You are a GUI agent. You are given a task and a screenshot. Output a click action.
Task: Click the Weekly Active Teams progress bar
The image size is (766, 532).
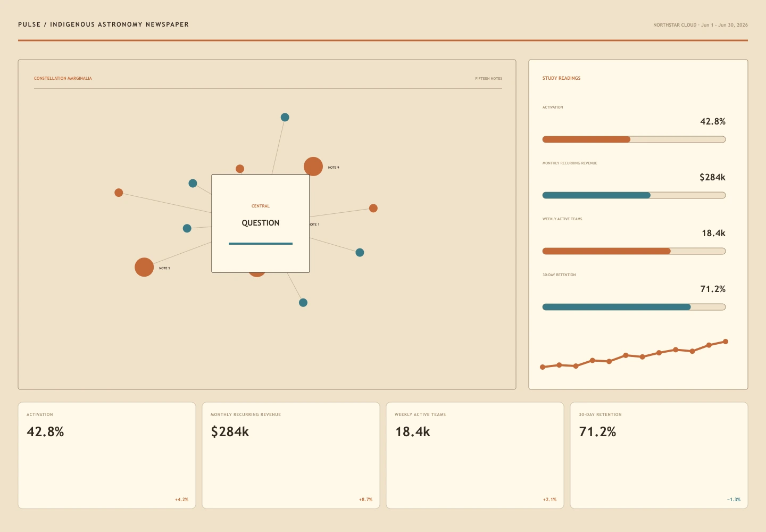(634, 251)
